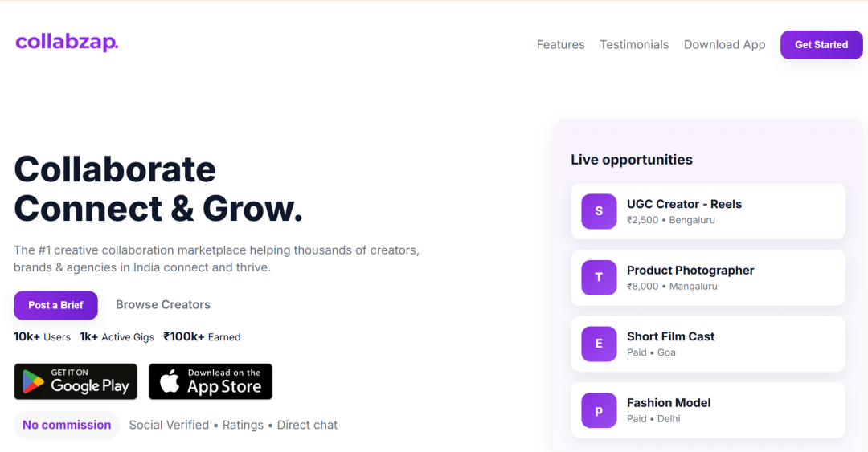The image size is (868, 452).
Task: Click the Apple App Store badge
Action: (211, 381)
